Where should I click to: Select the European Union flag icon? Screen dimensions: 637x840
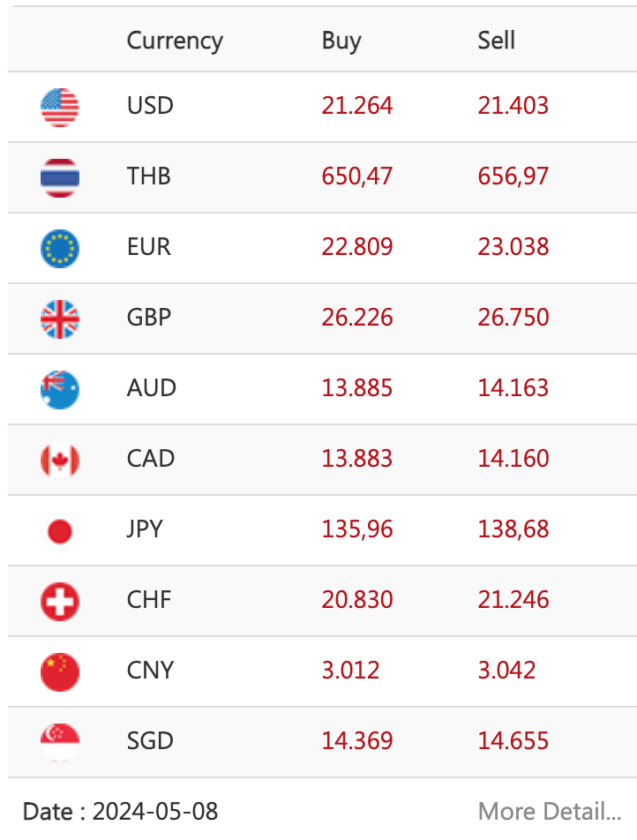coord(59,249)
